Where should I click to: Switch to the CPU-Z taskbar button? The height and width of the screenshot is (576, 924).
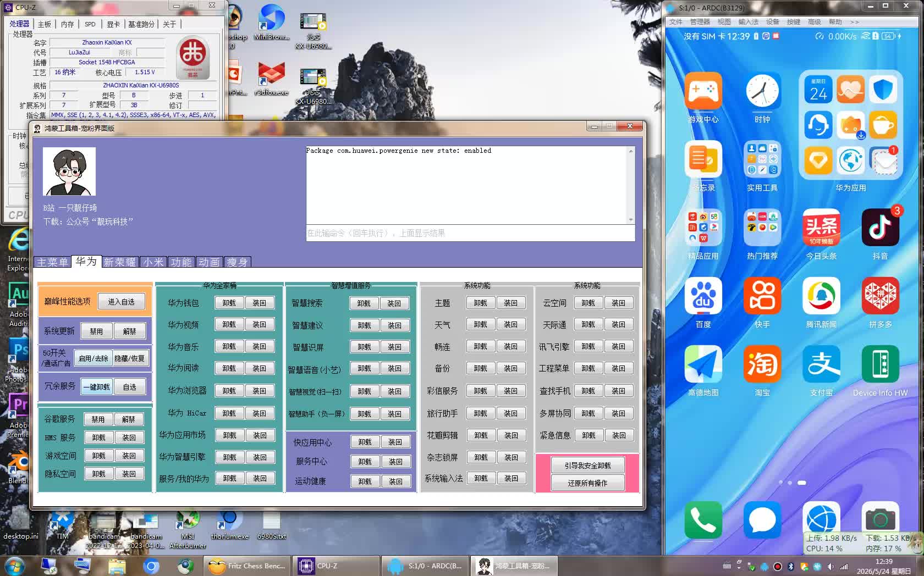(x=335, y=566)
